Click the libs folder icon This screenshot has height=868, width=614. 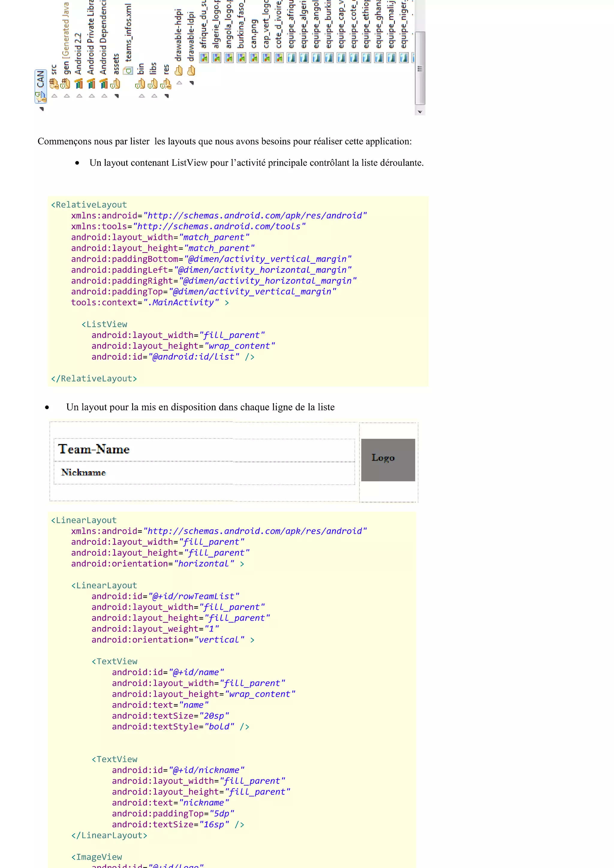tap(153, 83)
